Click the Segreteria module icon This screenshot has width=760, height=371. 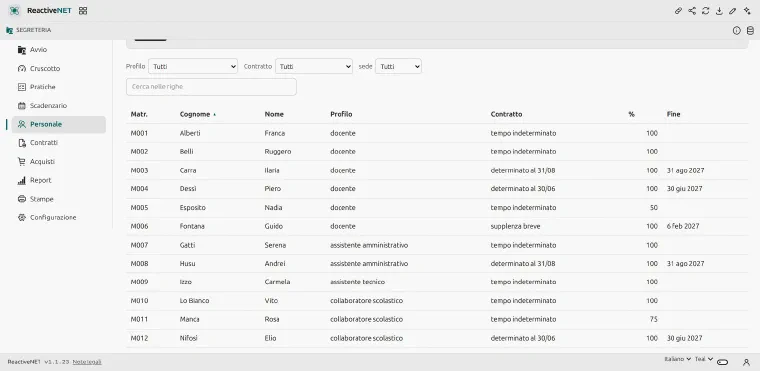(x=9, y=30)
